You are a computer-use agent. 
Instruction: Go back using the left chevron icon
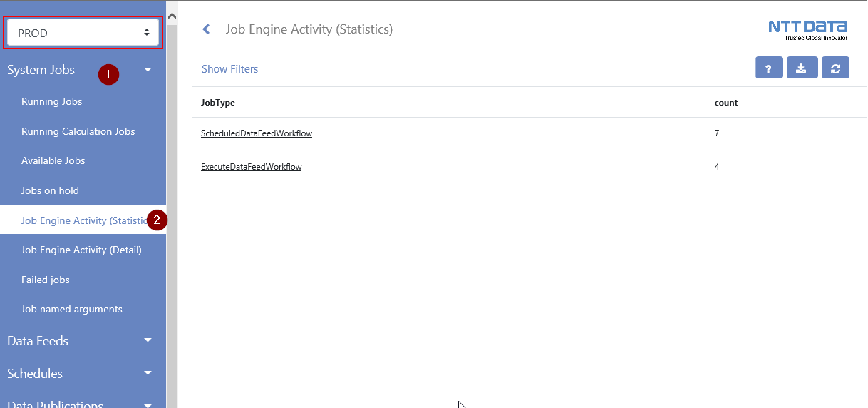[207, 29]
